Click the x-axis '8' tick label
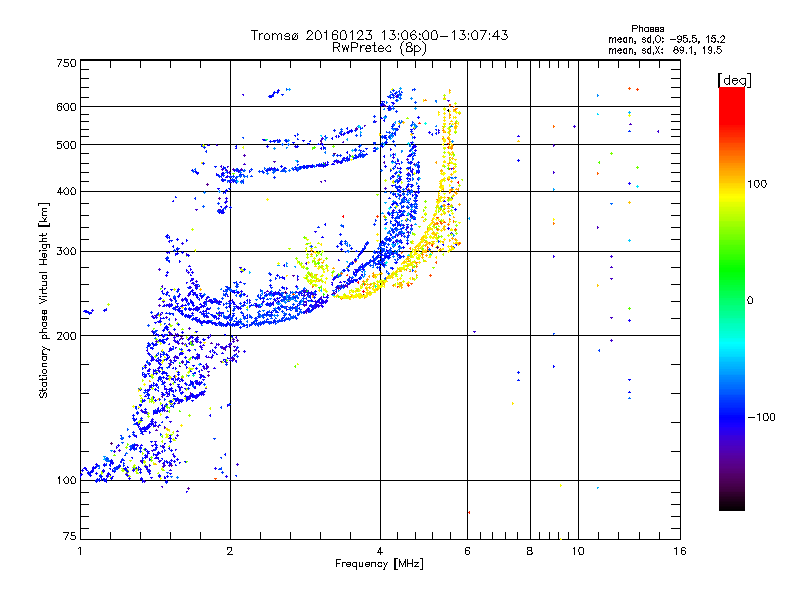The width and height of the screenshot is (800, 600). [x=530, y=551]
